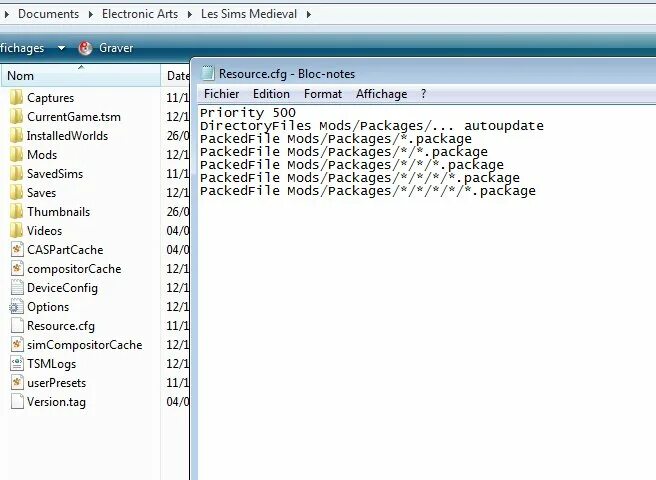Open the Fichier menu in Bloc-notes
This screenshot has height=480, width=656.
221,94
